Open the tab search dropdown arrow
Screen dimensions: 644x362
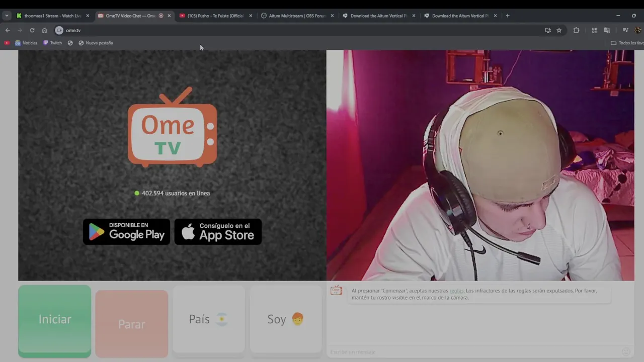pyautogui.click(x=7, y=16)
